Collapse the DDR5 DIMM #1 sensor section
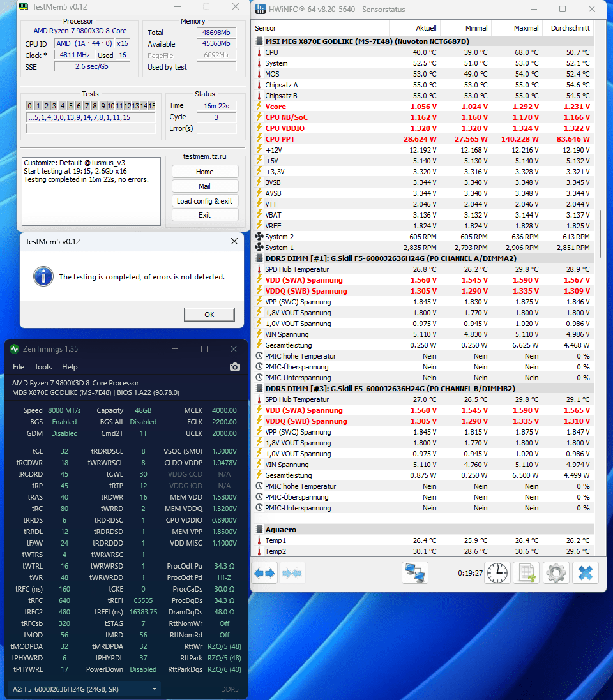The image size is (613, 700). point(259,258)
